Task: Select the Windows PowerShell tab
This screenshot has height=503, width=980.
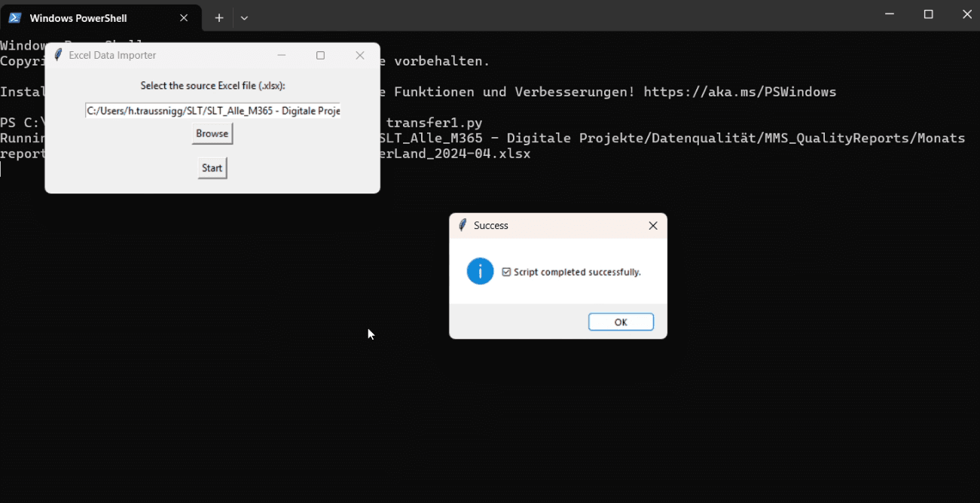Action: click(101, 18)
